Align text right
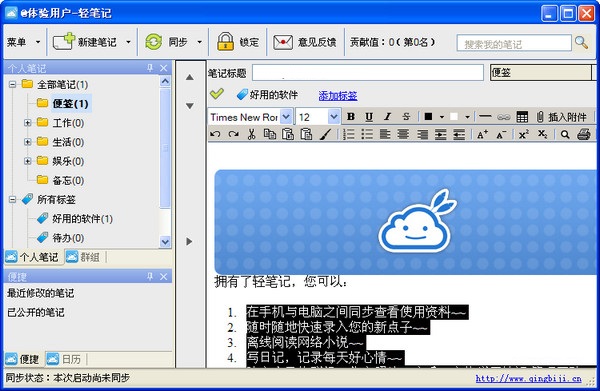This screenshot has height=391, width=600. click(422, 134)
